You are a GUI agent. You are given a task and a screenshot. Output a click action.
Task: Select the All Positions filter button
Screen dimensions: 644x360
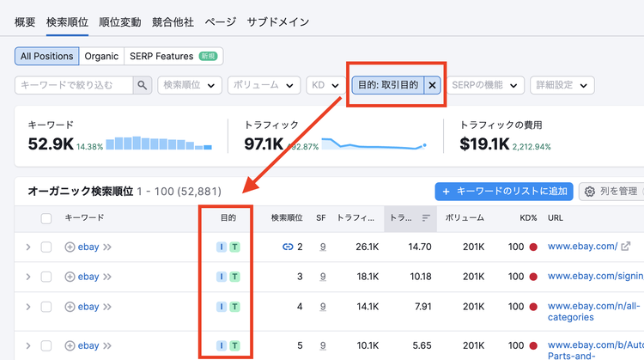pos(47,57)
